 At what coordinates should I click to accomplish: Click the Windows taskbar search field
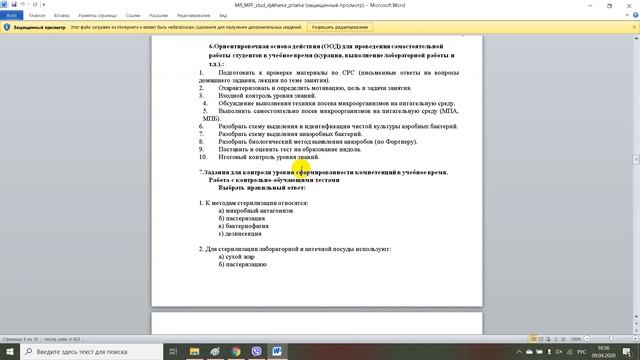pos(91,351)
